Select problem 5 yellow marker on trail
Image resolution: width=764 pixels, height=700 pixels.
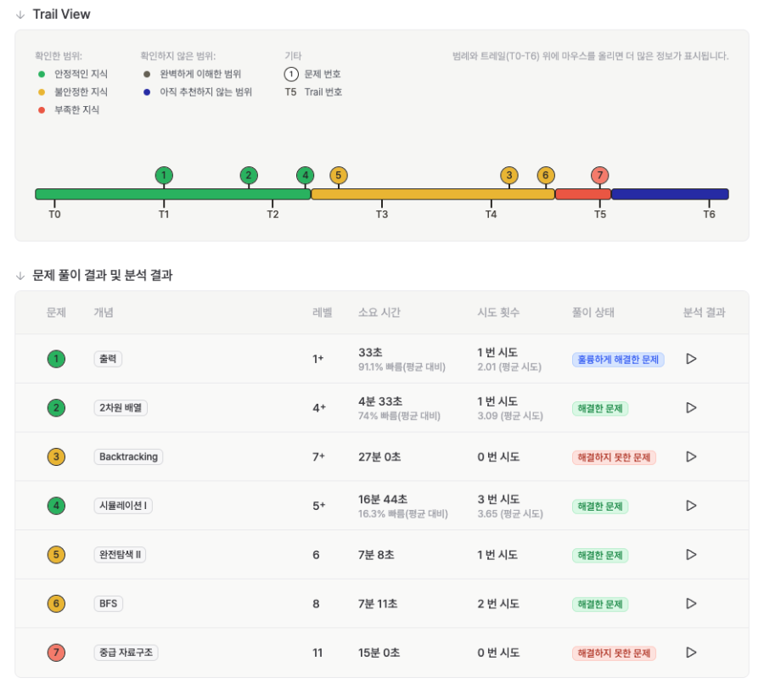tap(338, 176)
